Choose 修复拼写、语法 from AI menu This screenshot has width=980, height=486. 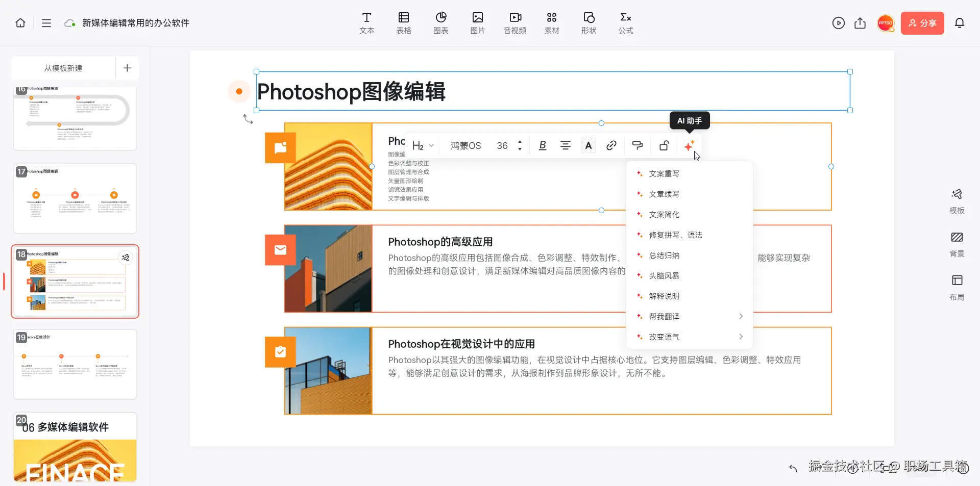pyautogui.click(x=690, y=235)
